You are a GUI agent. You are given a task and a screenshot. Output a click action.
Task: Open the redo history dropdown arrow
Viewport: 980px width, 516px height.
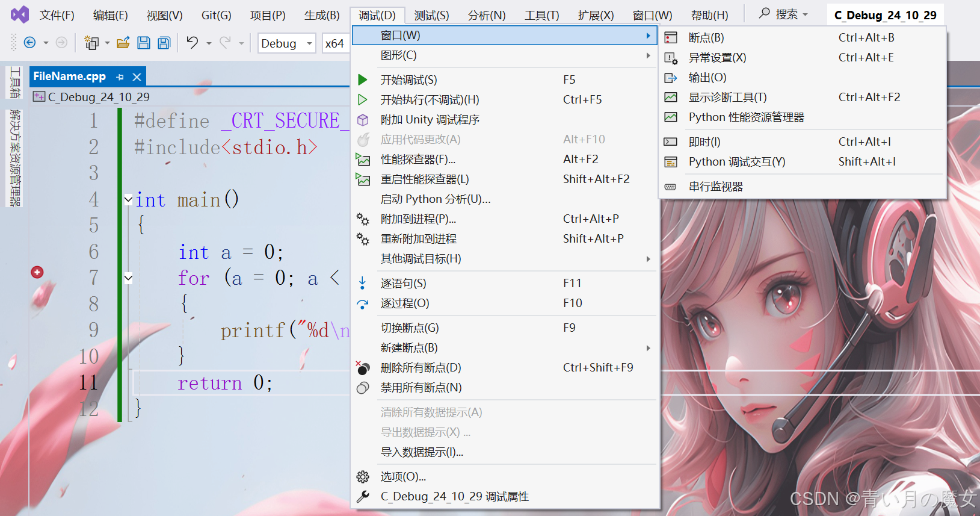point(241,43)
